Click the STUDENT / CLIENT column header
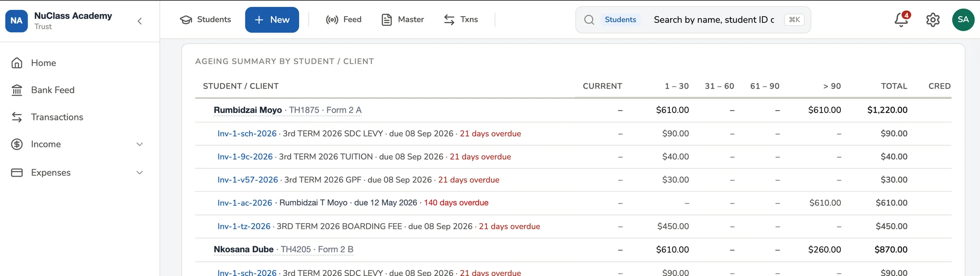The image size is (980, 276). (241, 86)
